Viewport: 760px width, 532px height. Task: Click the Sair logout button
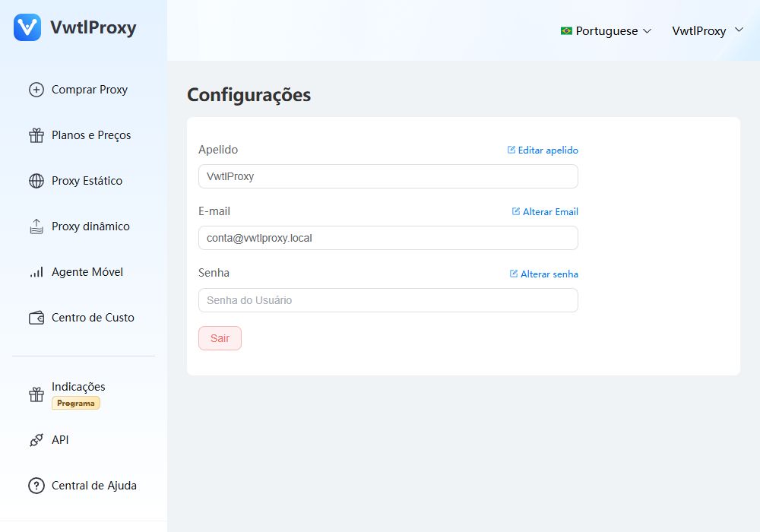(x=220, y=338)
